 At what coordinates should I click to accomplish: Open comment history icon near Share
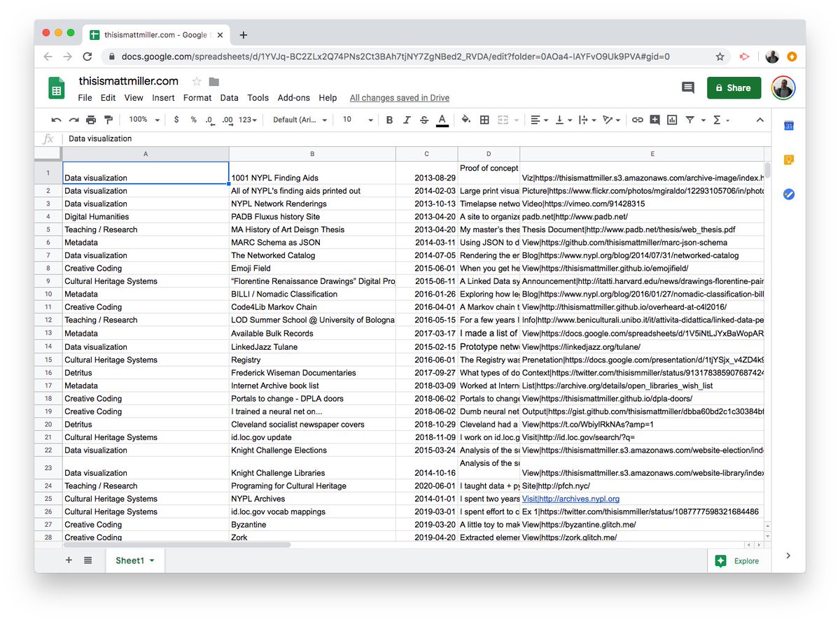tap(688, 87)
